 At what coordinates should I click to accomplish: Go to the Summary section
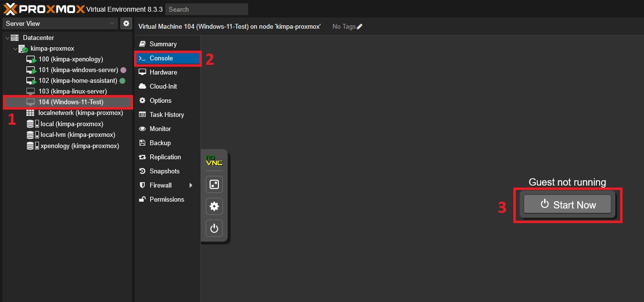(x=163, y=44)
